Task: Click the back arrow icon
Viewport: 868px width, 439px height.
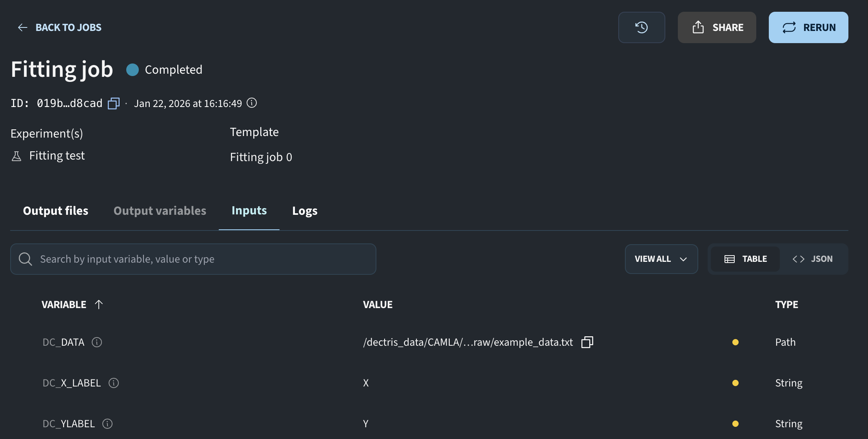Action: (x=23, y=27)
